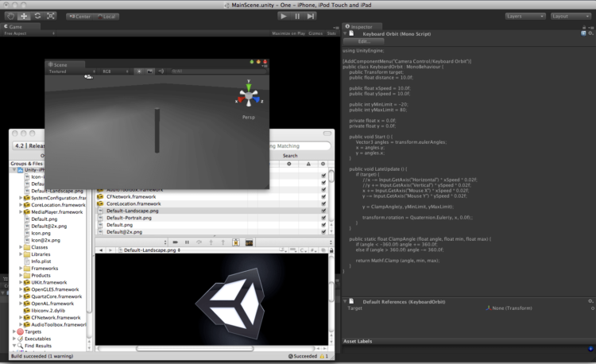Click the red X axis on scene gizmo
Screen dimensions: 596x364
click(240, 100)
